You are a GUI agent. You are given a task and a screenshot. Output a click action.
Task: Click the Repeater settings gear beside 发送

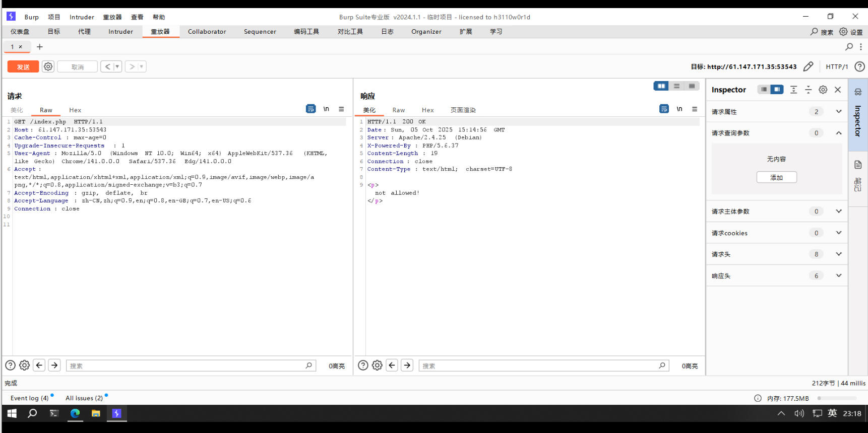pos(48,66)
